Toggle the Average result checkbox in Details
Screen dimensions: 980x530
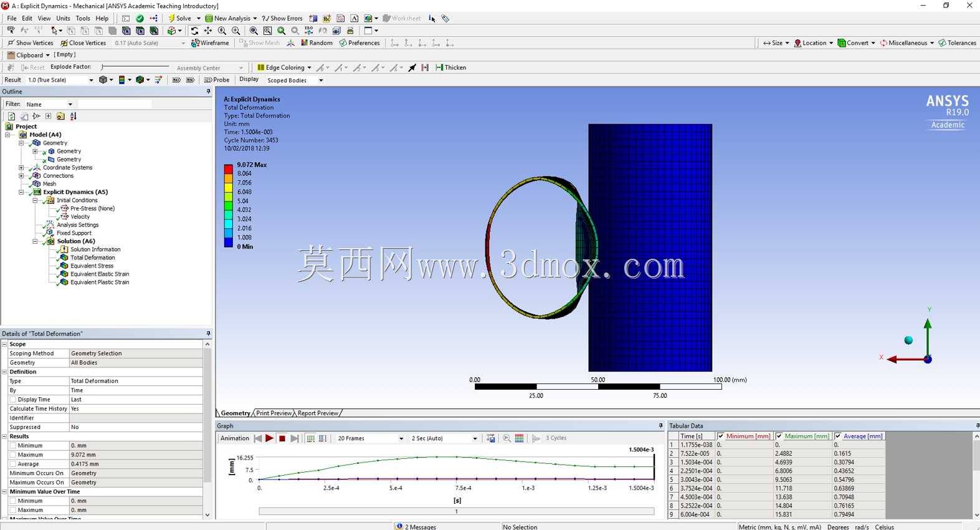click(12, 464)
